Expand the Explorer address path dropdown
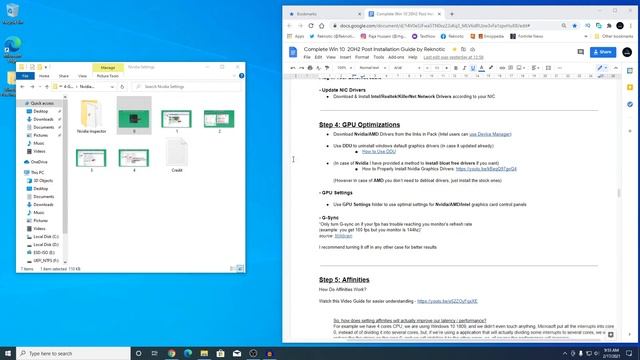Image resolution: width=640 pixels, height=360 pixels. pos(112,87)
